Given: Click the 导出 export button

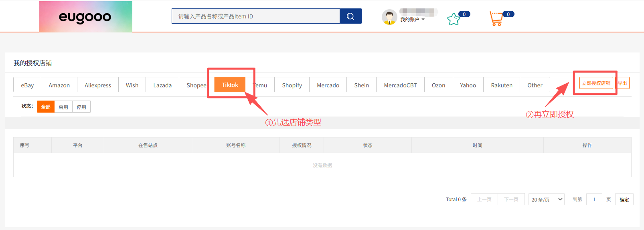Looking at the screenshot, I should 622,83.
